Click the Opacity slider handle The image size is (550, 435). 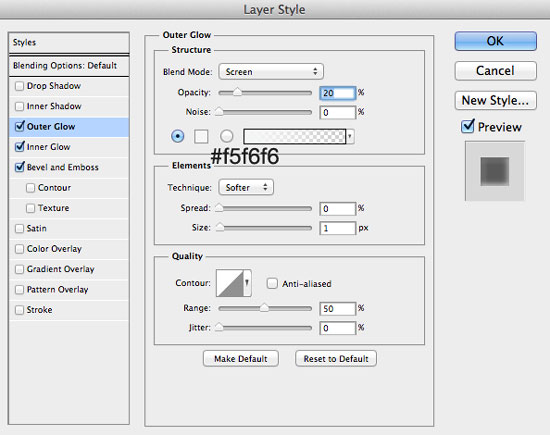(x=237, y=92)
